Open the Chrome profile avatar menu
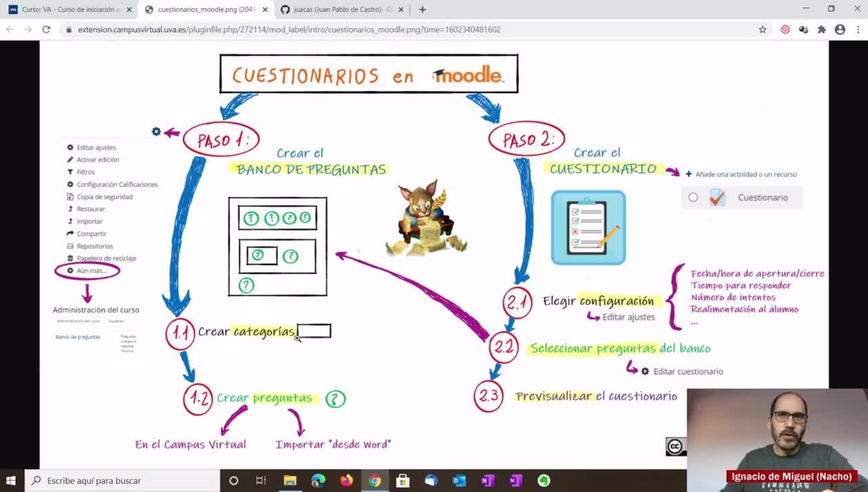The height and width of the screenshot is (492, 868). pyautogui.click(x=840, y=30)
